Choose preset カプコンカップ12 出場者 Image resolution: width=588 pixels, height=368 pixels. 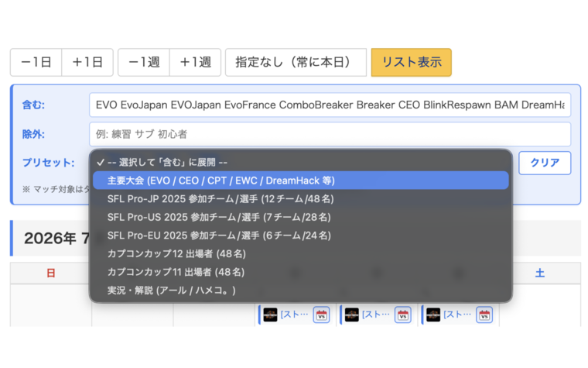(x=301, y=254)
